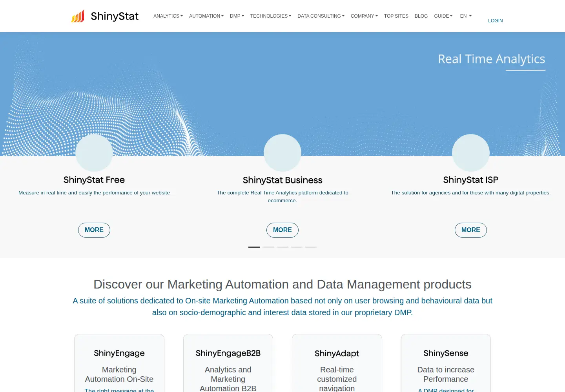This screenshot has height=392, width=565.
Task: Go to Top Sites page
Action: pyautogui.click(x=396, y=16)
